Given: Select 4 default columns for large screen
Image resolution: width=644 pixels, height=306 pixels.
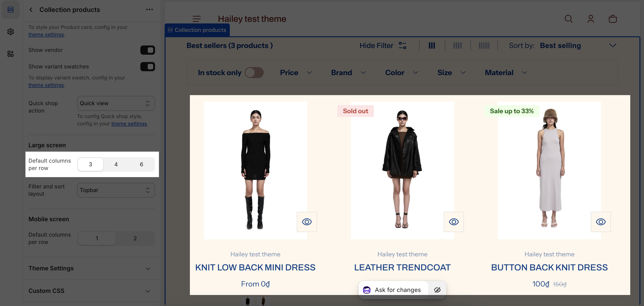Looking at the screenshot, I should (116, 164).
